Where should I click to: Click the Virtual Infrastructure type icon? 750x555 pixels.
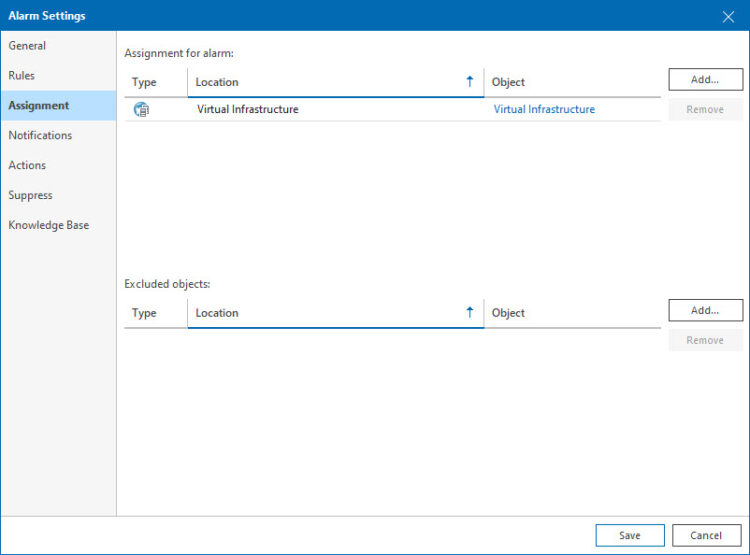click(x=142, y=110)
